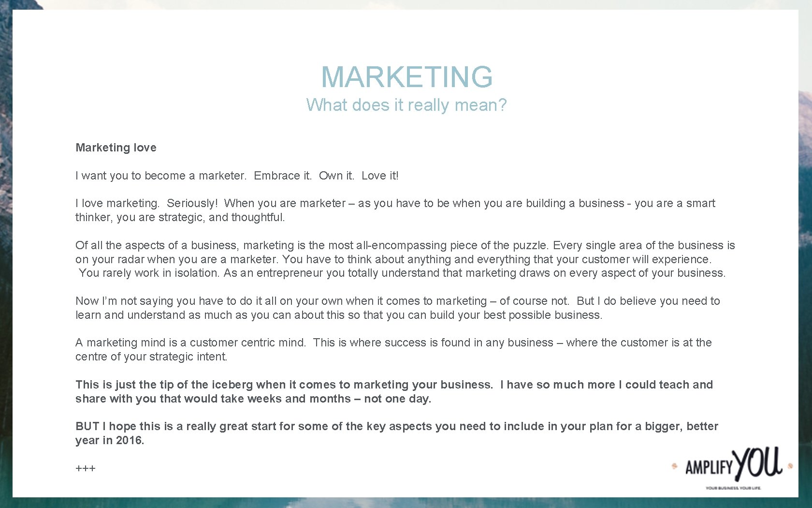Select the subtitle What does it really mean?
This screenshot has width=812, height=508.
pos(406,105)
